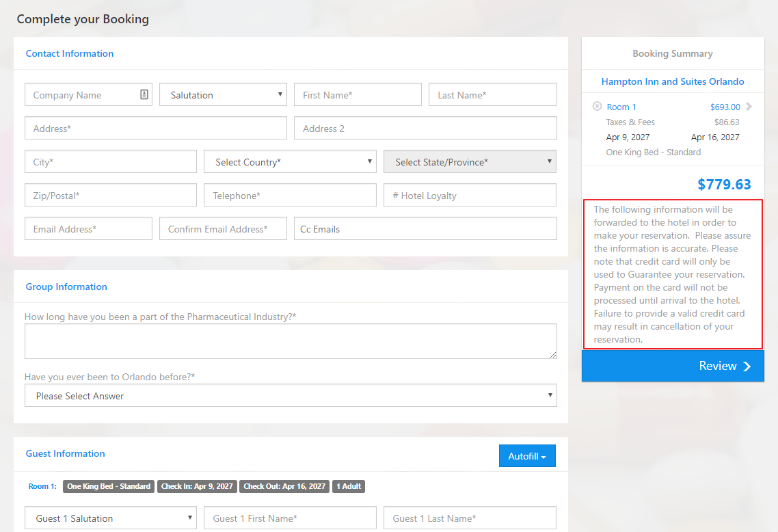Image resolution: width=778 pixels, height=532 pixels.
Task: Click the Hotel Loyalty number field
Action: [x=470, y=195]
